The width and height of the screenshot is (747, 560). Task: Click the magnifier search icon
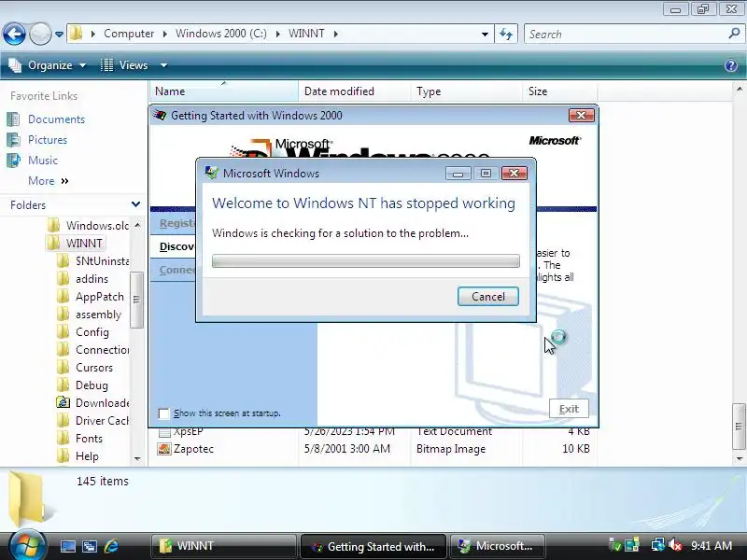(734, 34)
